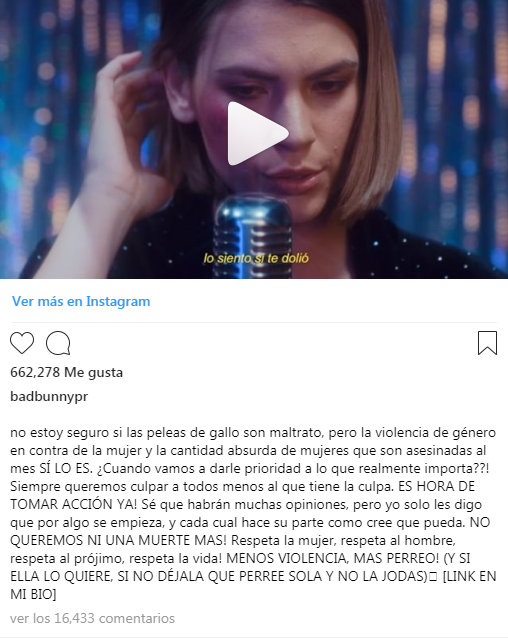Save the post with the bookmark icon
Viewport: 508px width, 639px height.
[487, 343]
